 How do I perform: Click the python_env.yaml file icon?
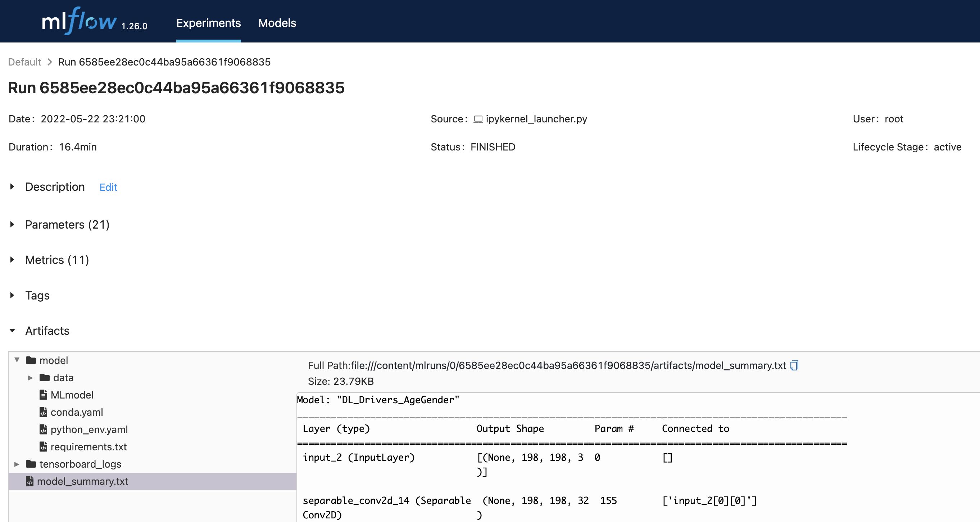coord(44,429)
